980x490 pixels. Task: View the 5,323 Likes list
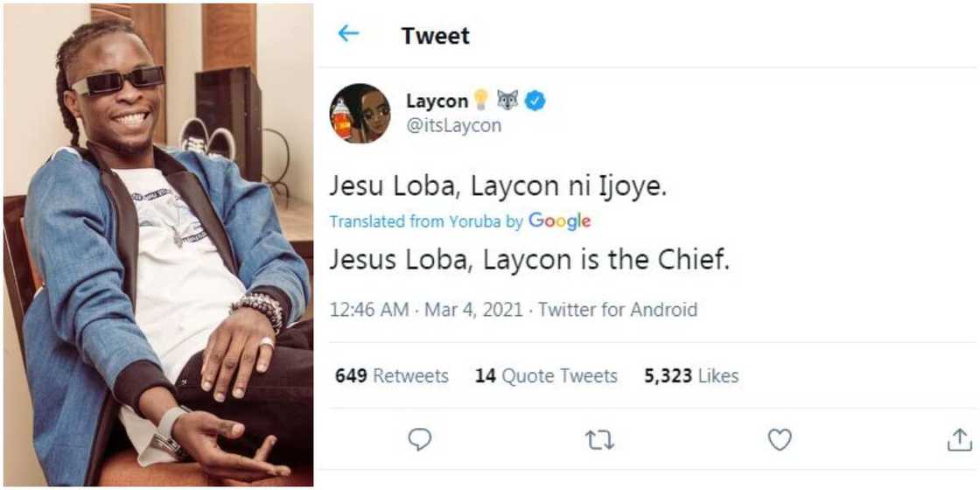[x=691, y=376]
